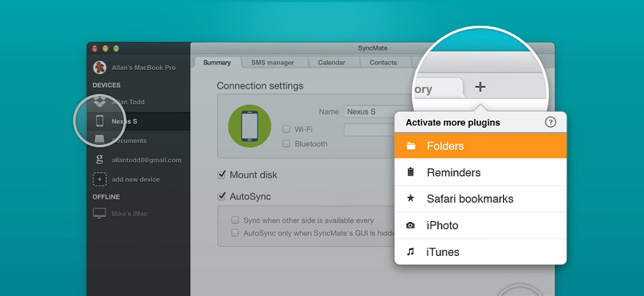Enable the Wi-Fi checkbox
Viewport: 644px width, 296px height.
click(x=287, y=129)
